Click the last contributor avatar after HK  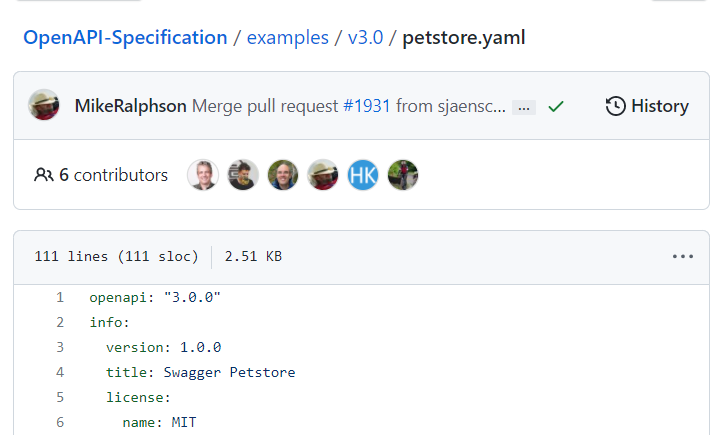tap(403, 175)
